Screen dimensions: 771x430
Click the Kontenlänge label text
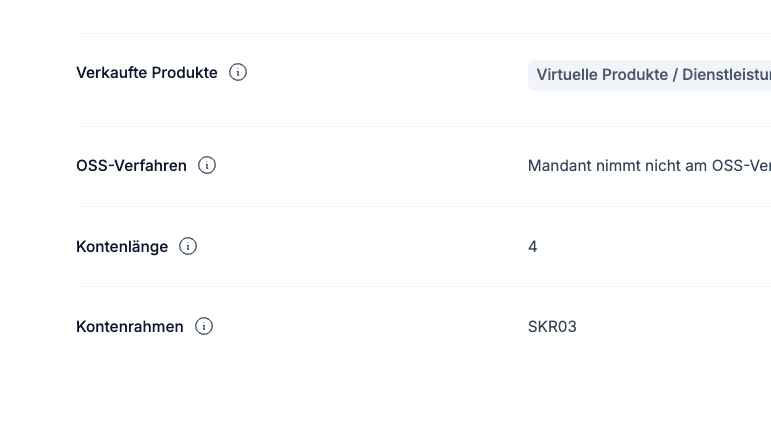(x=122, y=247)
